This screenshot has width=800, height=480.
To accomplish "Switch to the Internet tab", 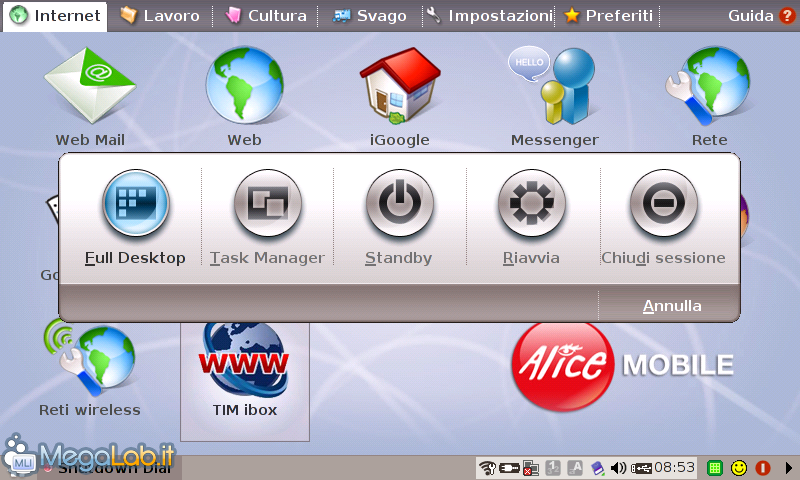I will [x=55, y=16].
